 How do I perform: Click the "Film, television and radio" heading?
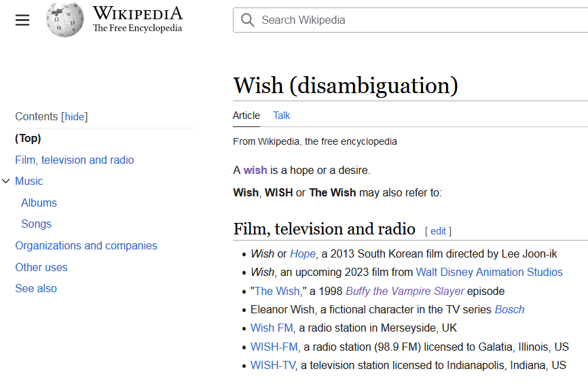[324, 229]
